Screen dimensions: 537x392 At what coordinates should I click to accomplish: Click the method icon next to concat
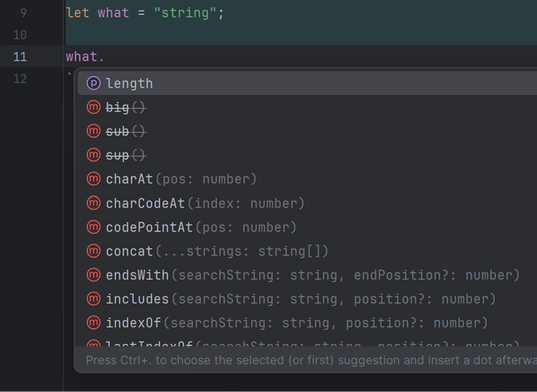94,251
